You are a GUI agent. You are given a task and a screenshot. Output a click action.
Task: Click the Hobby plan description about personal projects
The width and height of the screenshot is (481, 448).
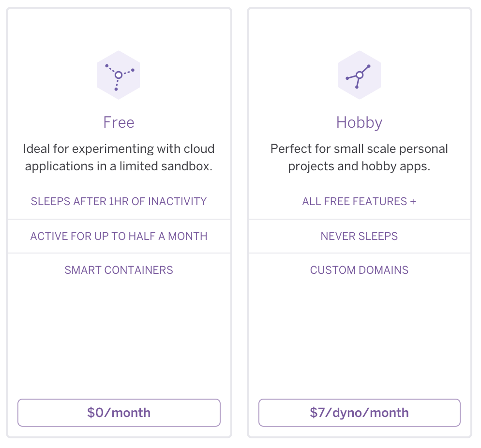point(359,157)
